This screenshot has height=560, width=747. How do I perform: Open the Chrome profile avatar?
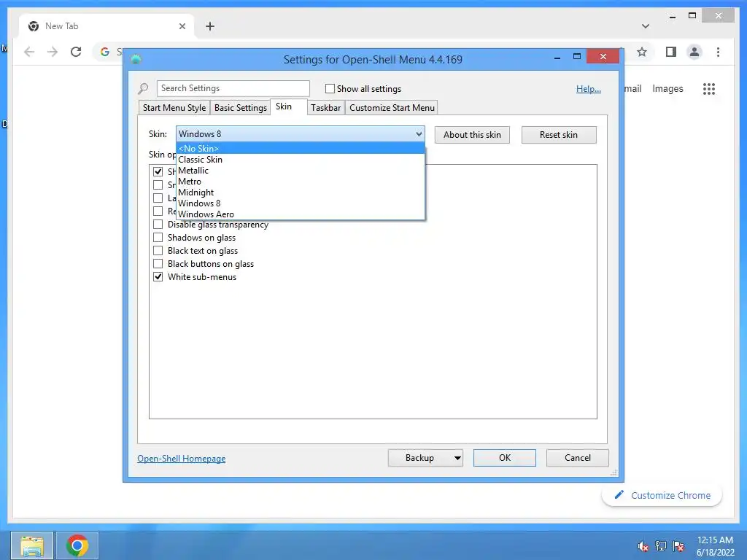click(694, 52)
